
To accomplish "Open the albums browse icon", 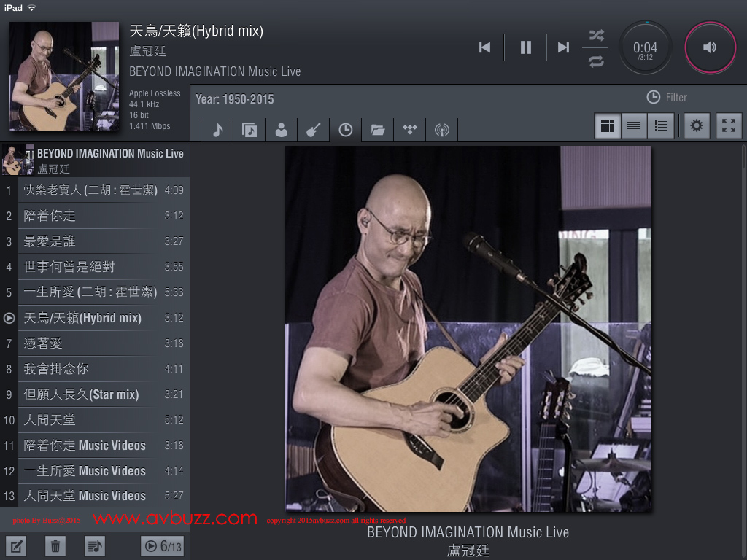I will pyautogui.click(x=249, y=130).
